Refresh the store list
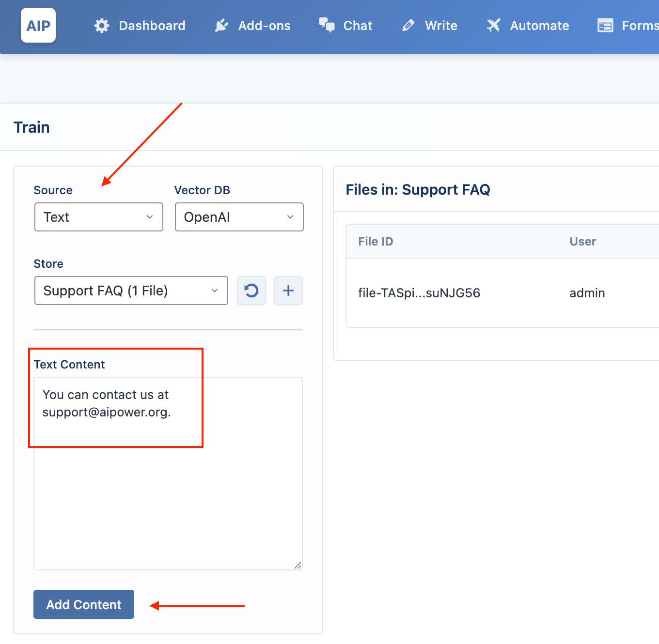Image resolution: width=659 pixels, height=644 pixels. (251, 291)
